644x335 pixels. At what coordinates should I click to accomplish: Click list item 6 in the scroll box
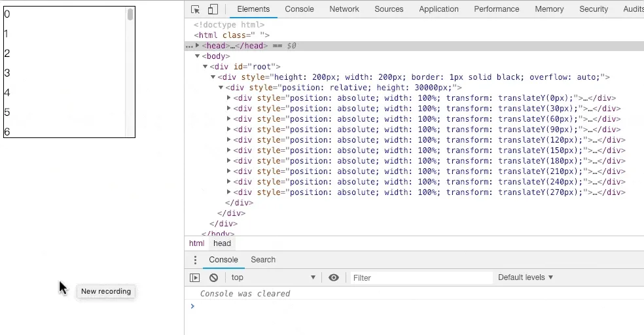point(7,132)
